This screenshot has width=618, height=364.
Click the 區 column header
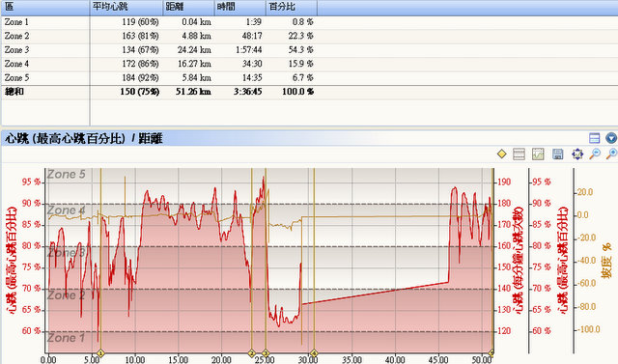click(45, 7)
